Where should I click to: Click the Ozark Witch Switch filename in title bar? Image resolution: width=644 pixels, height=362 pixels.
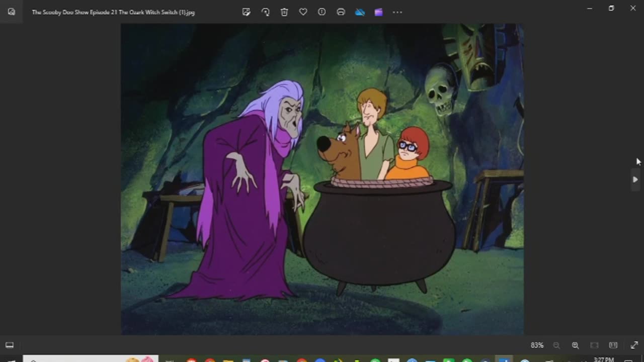[x=113, y=12]
